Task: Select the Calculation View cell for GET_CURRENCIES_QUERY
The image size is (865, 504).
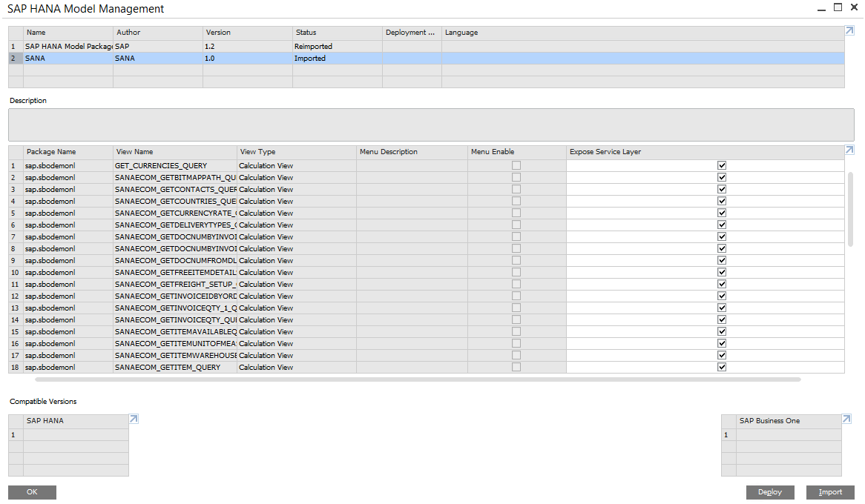Action: 266,165
